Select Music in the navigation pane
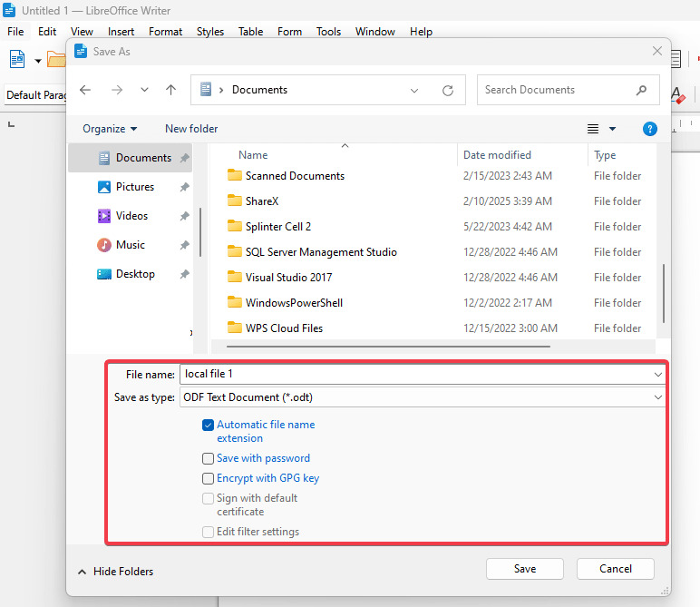 [131, 245]
